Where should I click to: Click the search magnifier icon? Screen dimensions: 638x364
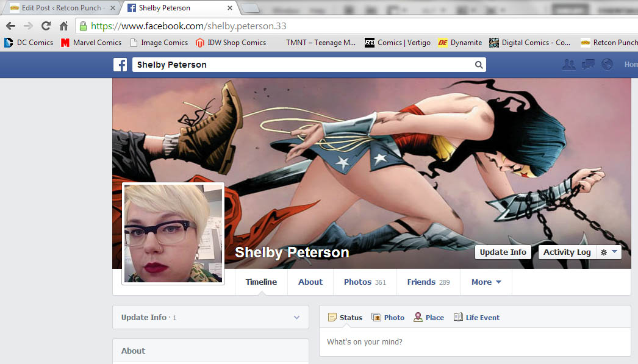(x=479, y=65)
